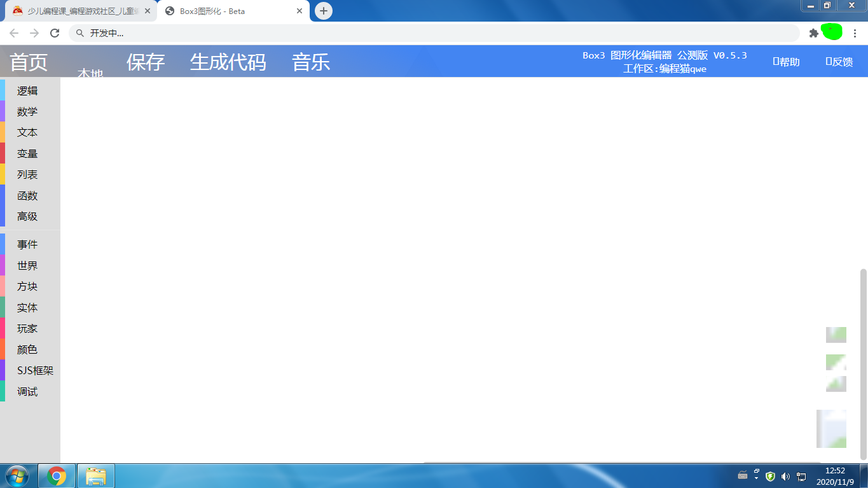The image size is (868, 488).
Task: Click the second workspace control icon
Action: coord(836,362)
